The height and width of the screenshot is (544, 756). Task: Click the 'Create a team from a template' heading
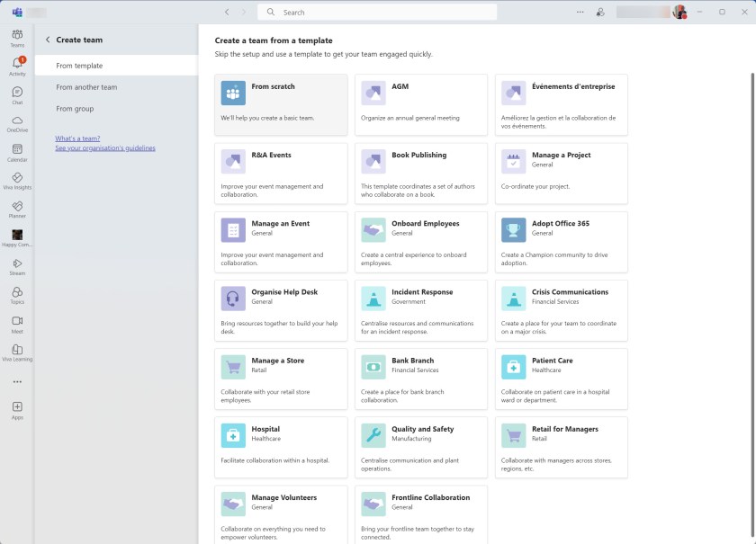tap(274, 40)
